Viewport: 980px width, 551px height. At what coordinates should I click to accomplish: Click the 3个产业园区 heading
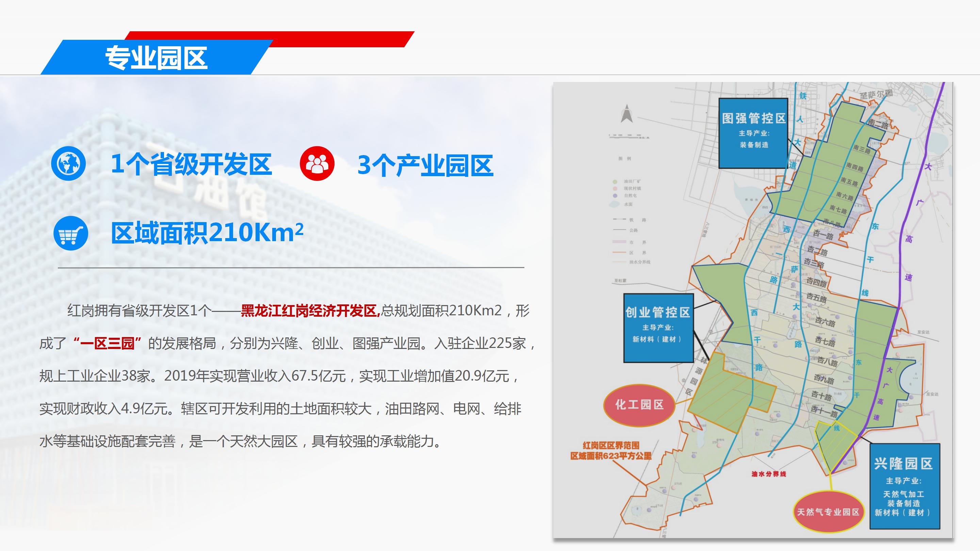[x=425, y=165]
